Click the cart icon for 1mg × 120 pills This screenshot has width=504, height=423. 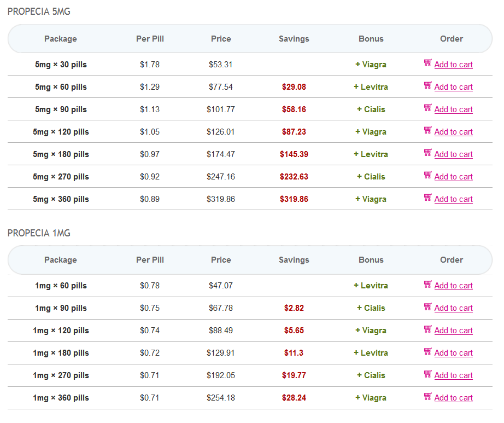tap(427, 329)
